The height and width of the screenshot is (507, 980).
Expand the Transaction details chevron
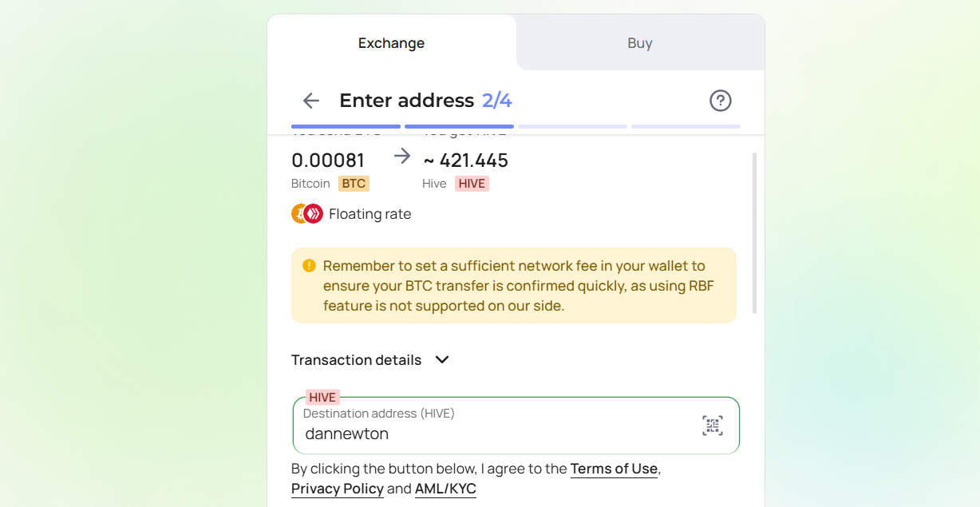point(442,360)
